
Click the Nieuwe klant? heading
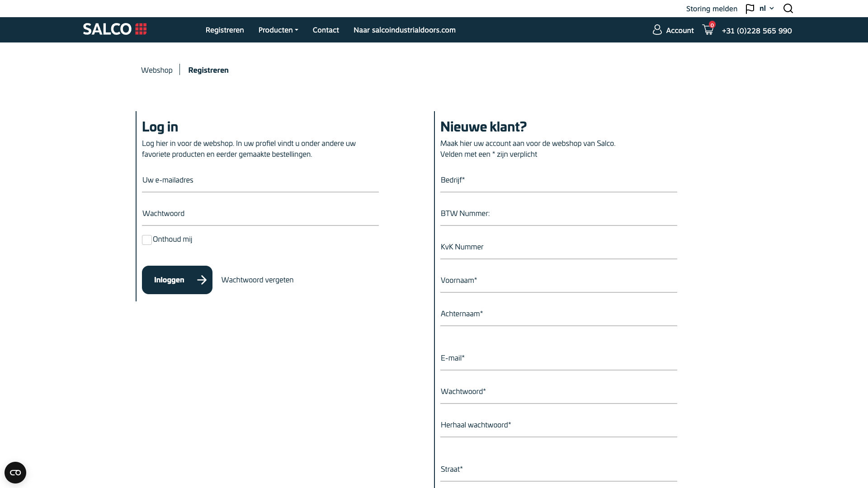tap(483, 127)
